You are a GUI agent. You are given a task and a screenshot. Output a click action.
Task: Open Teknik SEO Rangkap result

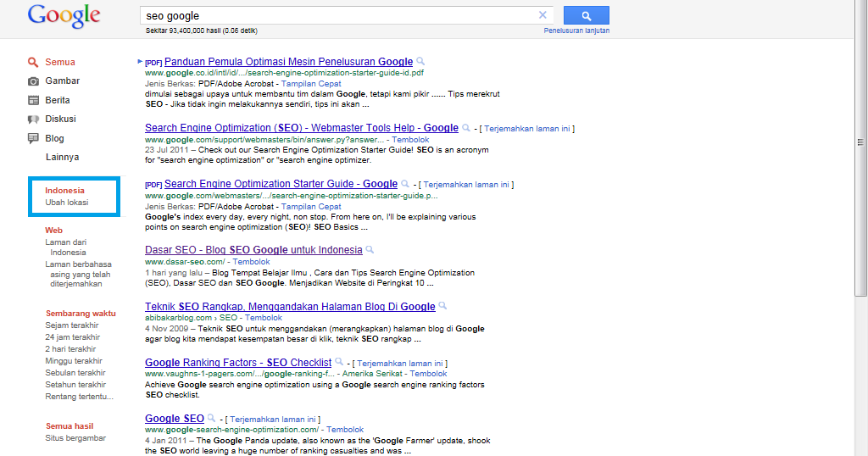[290, 307]
